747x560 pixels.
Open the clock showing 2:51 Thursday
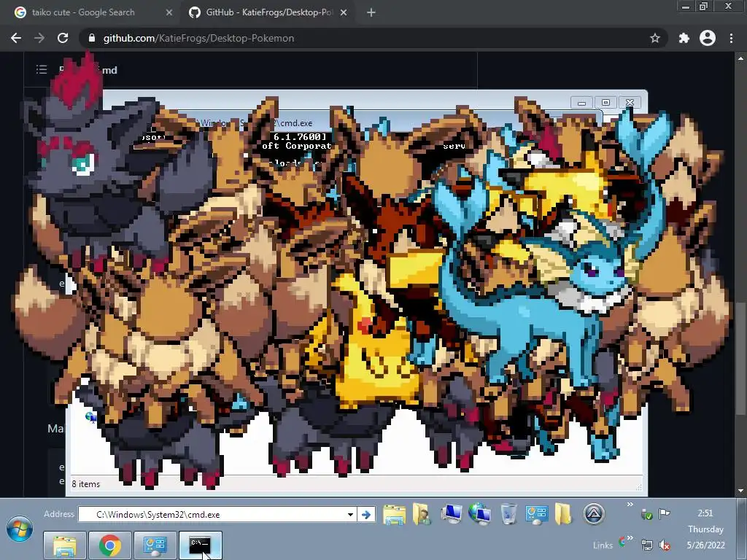705,529
